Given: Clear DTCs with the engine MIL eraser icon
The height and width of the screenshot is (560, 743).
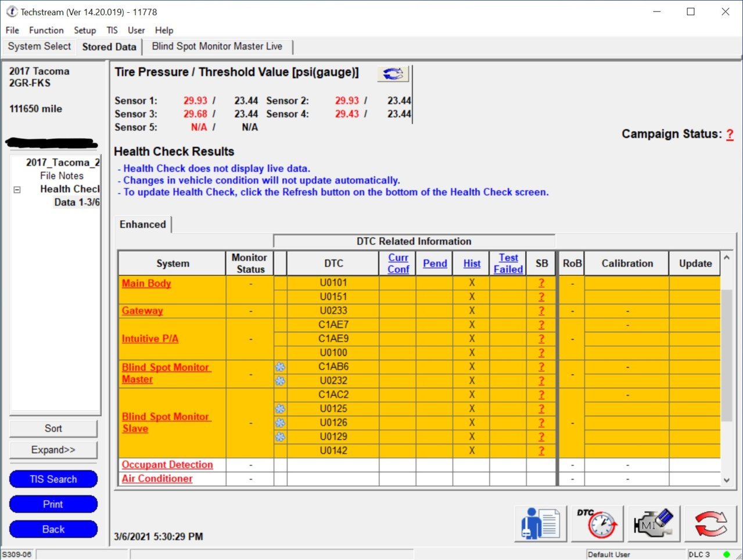Looking at the screenshot, I should 654,523.
